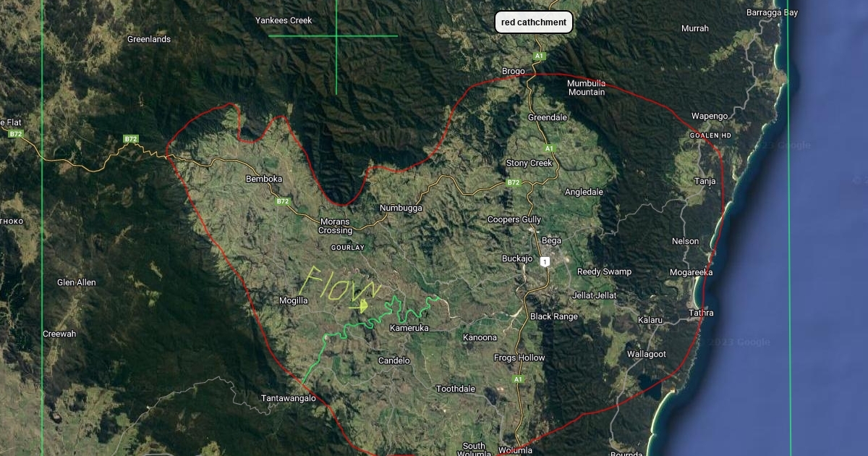Screen dimensions: 868x456
Task: Click the Mumbulla Mountain label
Action: click(586, 88)
